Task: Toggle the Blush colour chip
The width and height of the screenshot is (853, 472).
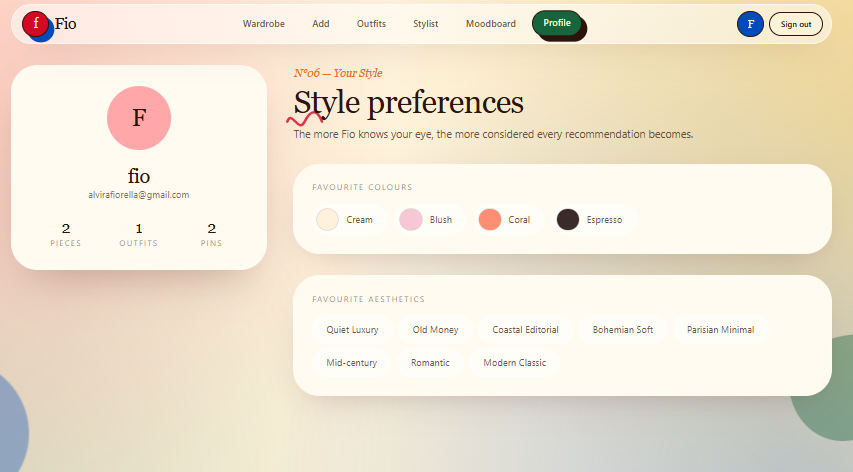Action: coord(430,220)
